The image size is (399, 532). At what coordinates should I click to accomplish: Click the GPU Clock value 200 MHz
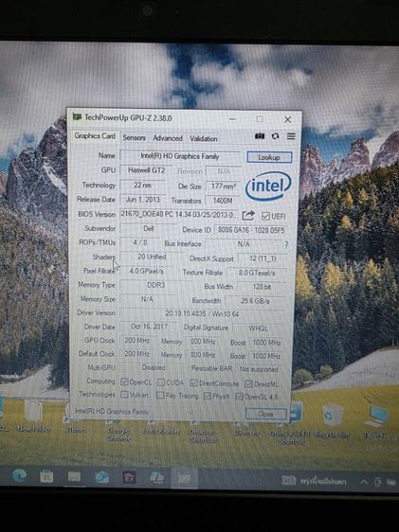pyautogui.click(x=136, y=340)
